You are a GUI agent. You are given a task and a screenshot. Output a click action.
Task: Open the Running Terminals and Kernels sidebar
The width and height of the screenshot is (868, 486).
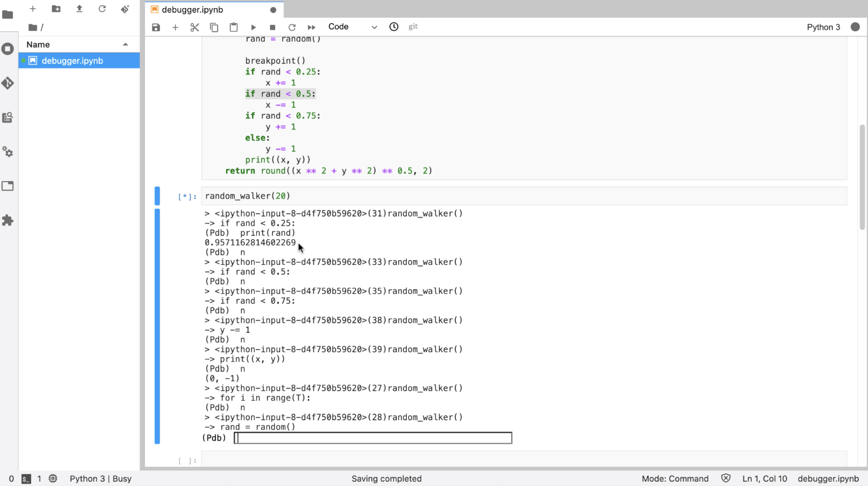[8, 49]
